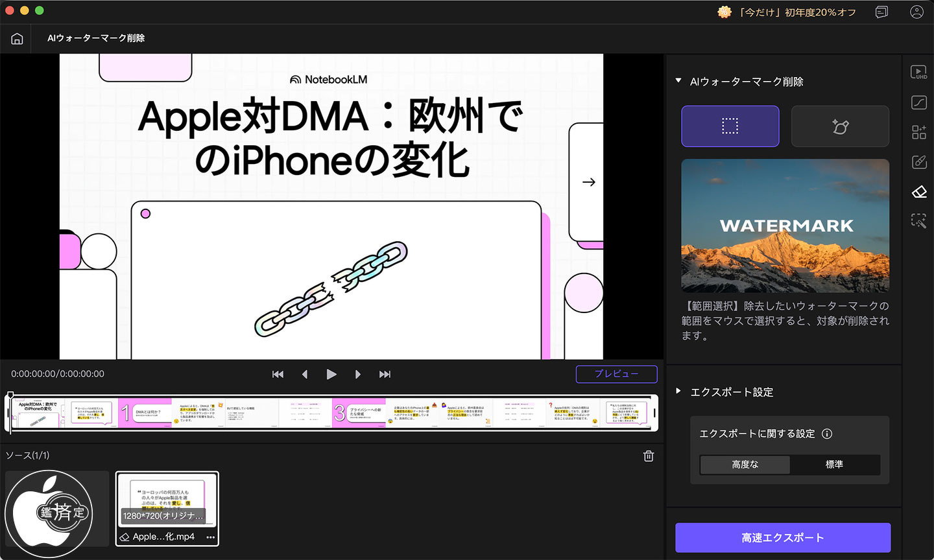The width and height of the screenshot is (934, 560).
Task: Expand the エクスポート設定 section
Action: (678, 391)
